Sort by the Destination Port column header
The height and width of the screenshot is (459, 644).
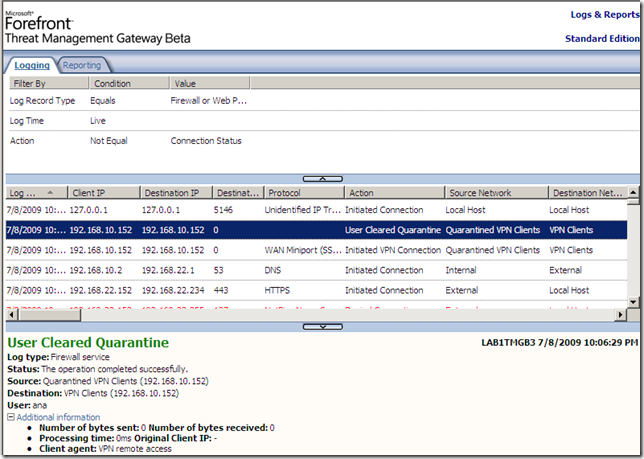click(238, 193)
